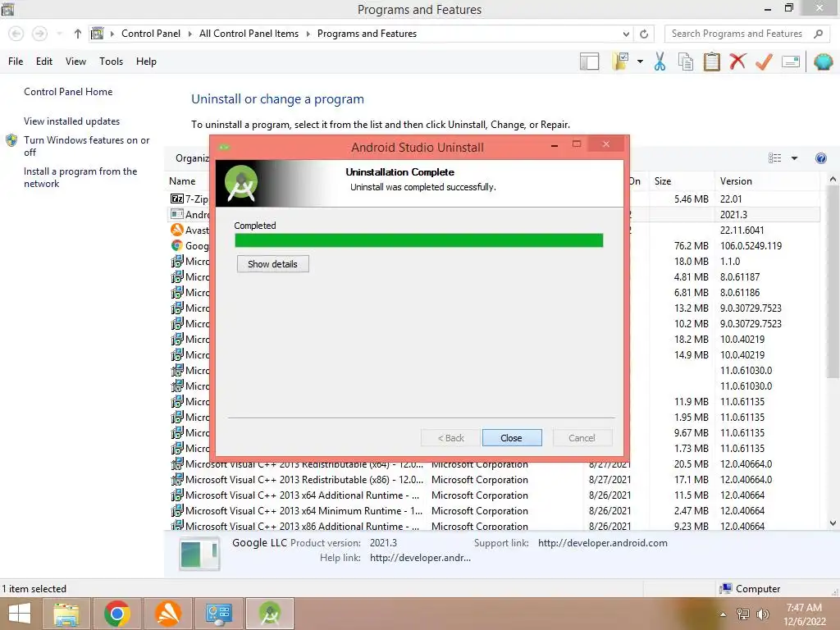Open the view options dropdown arrow
Image resolution: width=840 pixels, height=630 pixels.
(794, 158)
